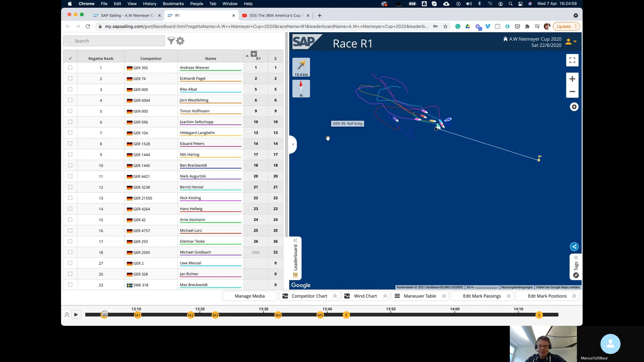Screen dimensions: 644x362
Task: Click the wind speed 15.4 kts indicator
Action: (301, 67)
